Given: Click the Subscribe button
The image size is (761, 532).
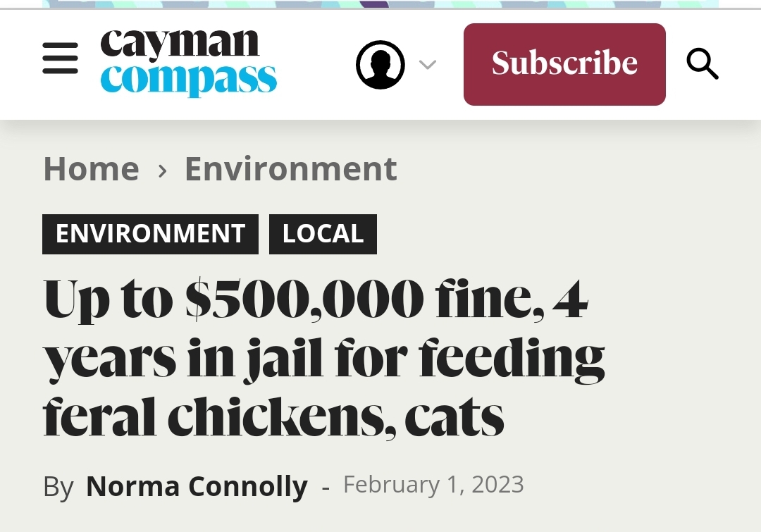Looking at the screenshot, I should tap(564, 64).
